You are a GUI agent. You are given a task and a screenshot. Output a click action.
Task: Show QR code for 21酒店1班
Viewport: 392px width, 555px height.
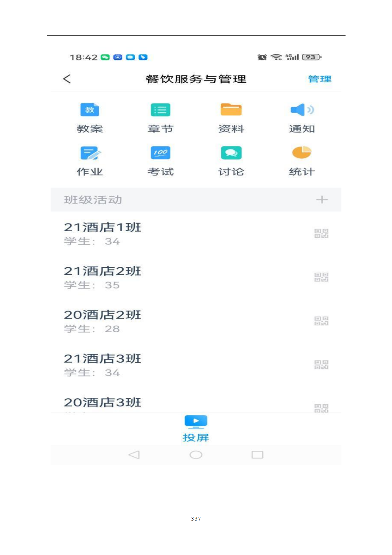[322, 234]
